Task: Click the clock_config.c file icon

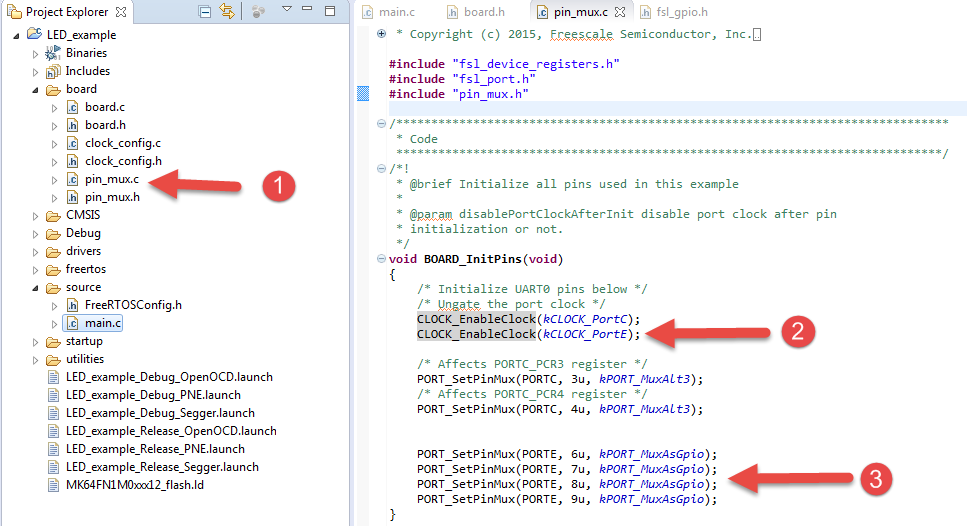Action: pyautogui.click(x=72, y=143)
